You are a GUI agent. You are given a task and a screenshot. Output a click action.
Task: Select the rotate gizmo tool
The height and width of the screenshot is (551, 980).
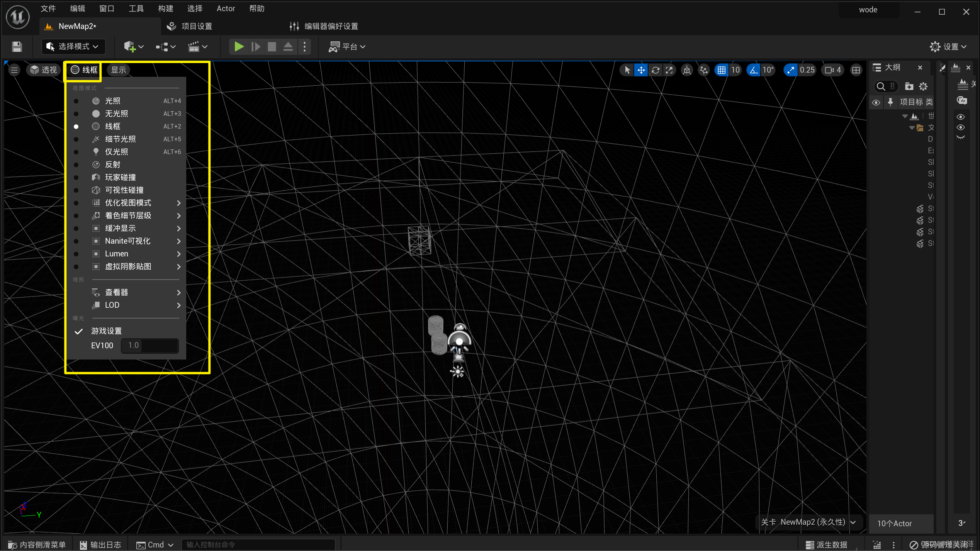click(655, 70)
